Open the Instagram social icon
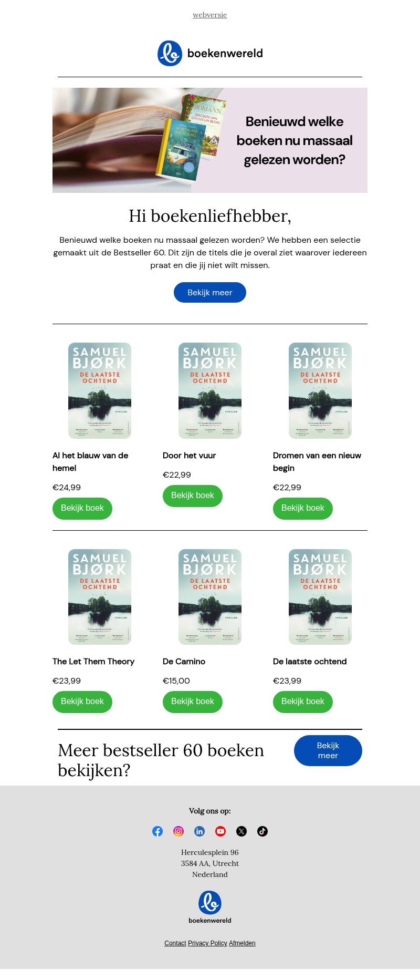 (x=178, y=831)
